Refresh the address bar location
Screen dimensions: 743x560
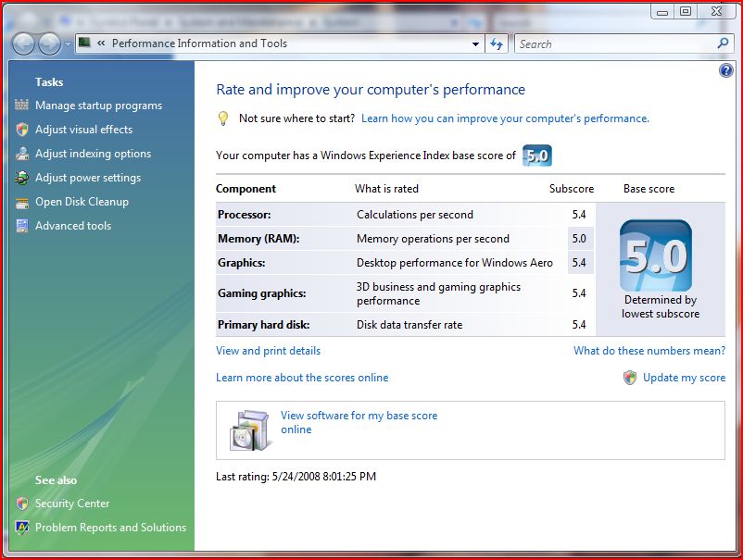click(497, 44)
